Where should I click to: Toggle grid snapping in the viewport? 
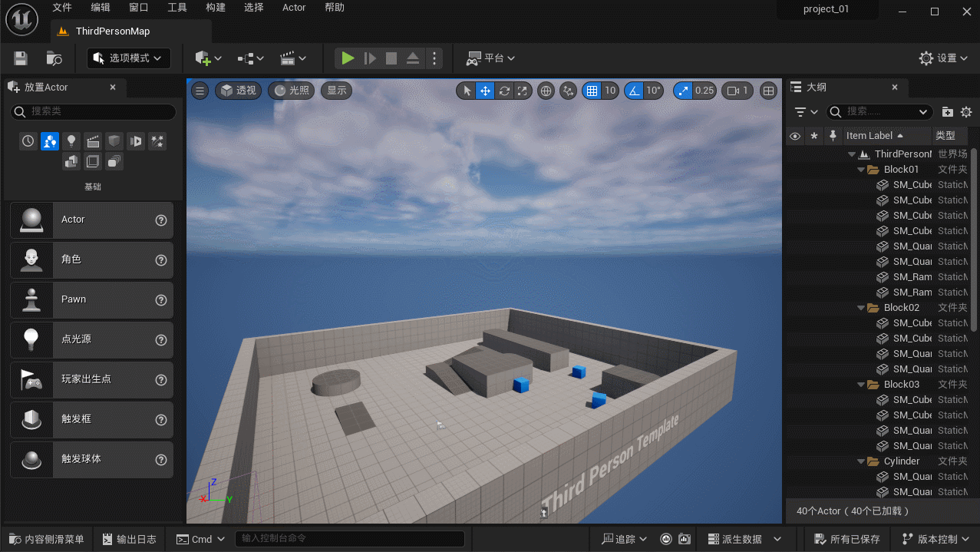click(x=592, y=91)
